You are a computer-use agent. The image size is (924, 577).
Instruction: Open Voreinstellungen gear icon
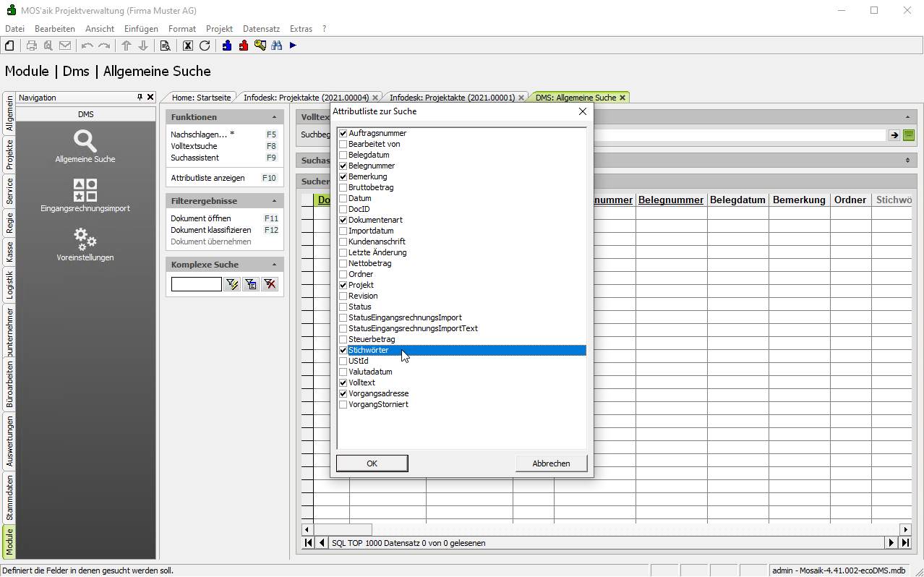[85, 243]
